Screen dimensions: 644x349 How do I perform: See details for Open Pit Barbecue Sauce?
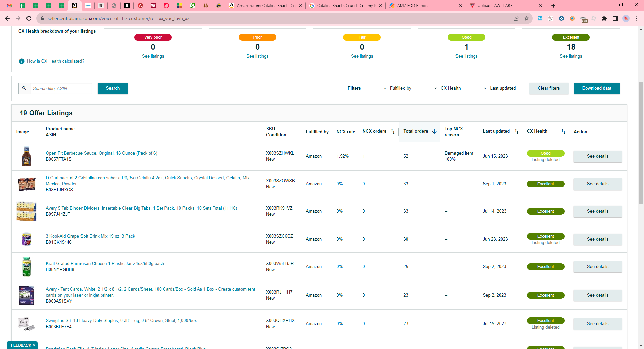tap(597, 156)
